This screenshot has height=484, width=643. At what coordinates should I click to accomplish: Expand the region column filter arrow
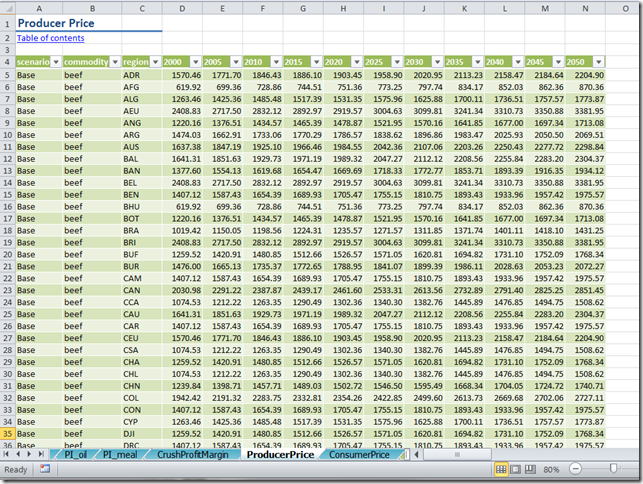click(x=155, y=62)
